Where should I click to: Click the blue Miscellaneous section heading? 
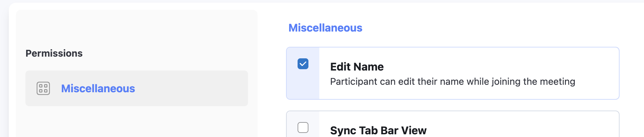tap(325, 28)
